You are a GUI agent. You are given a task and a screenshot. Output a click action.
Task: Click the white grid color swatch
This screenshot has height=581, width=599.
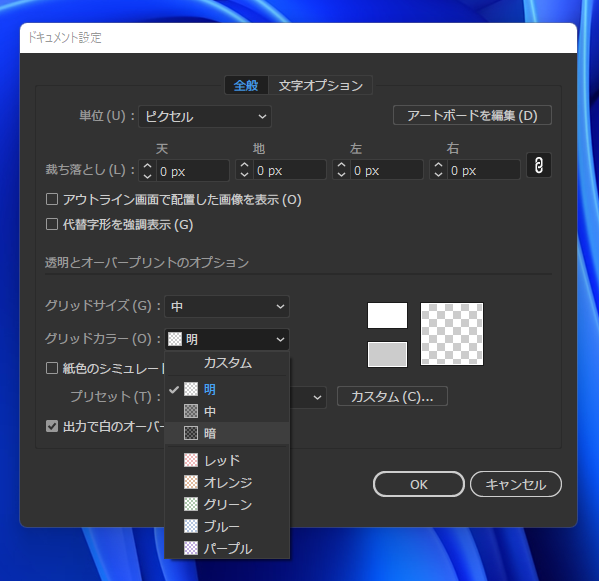point(387,316)
